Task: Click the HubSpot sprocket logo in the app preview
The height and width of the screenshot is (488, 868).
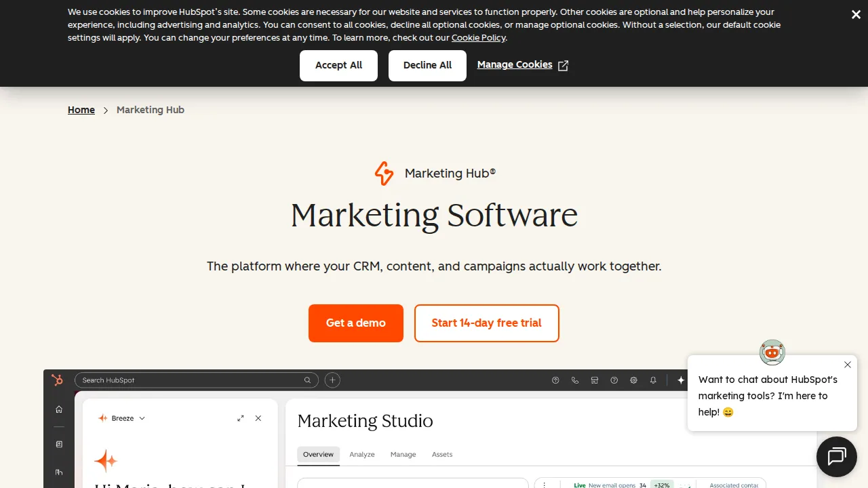Action: [58, 380]
